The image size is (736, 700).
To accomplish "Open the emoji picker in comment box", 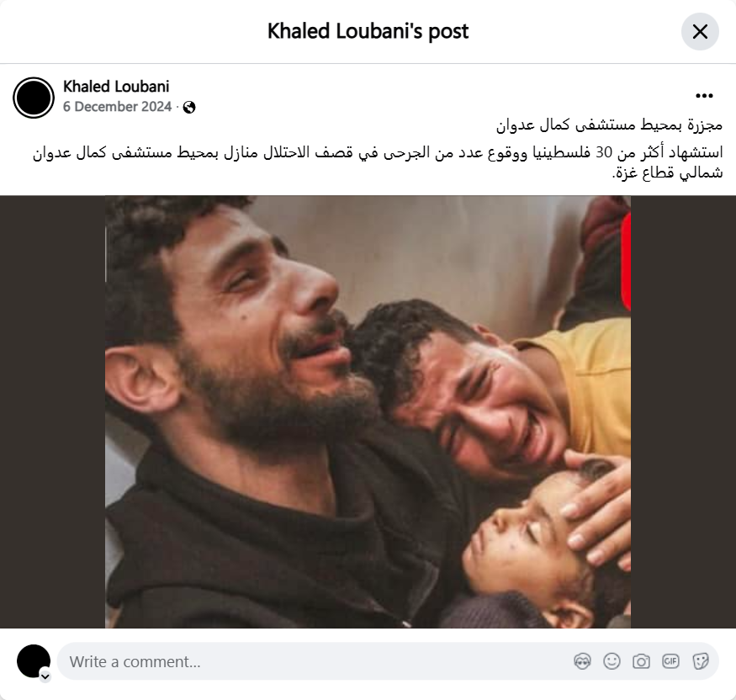I will coord(612,661).
